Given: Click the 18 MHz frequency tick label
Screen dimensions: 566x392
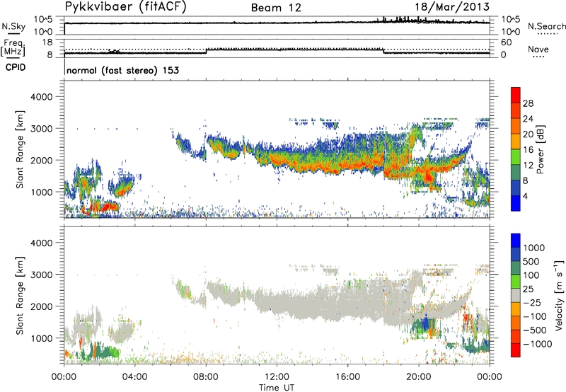Looking at the screenshot, I should [47, 42].
